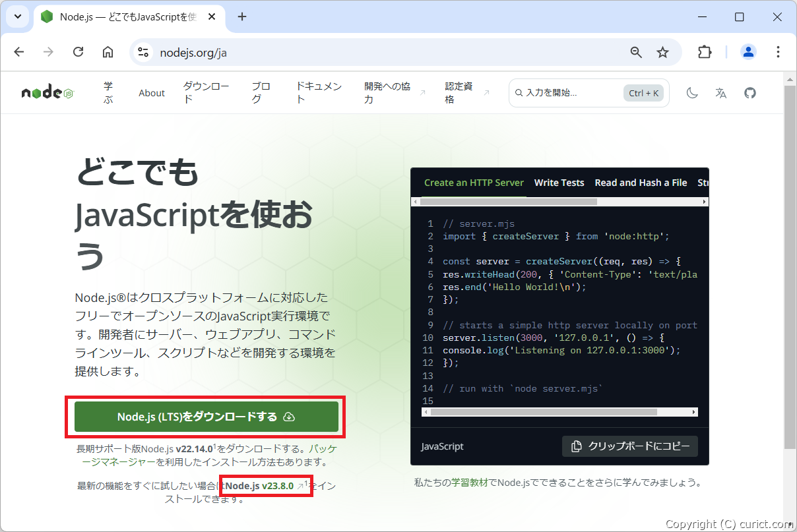This screenshot has width=797, height=532.
Task: Click the Ctrl + K shortcut badge
Action: click(644, 93)
